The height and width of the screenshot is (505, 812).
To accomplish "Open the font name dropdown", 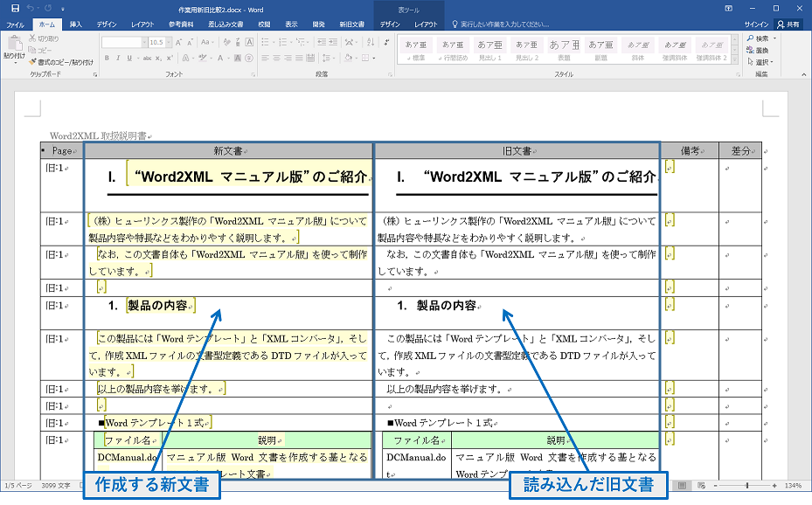I will click(144, 43).
